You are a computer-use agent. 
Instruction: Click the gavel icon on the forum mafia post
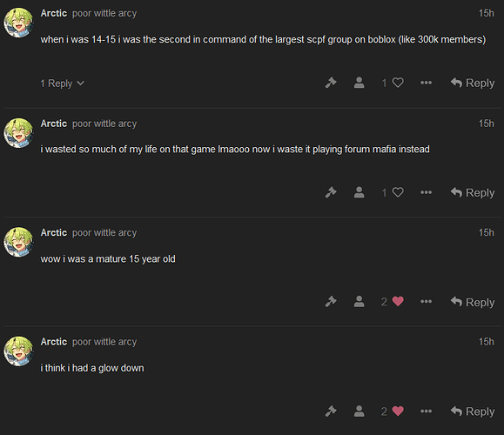[x=331, y=192]
